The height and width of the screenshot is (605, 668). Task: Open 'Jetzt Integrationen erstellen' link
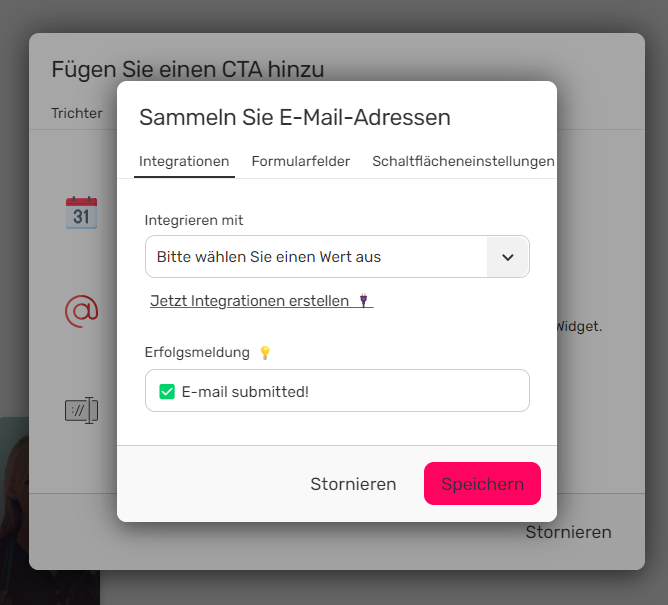(x=262, y=301)
